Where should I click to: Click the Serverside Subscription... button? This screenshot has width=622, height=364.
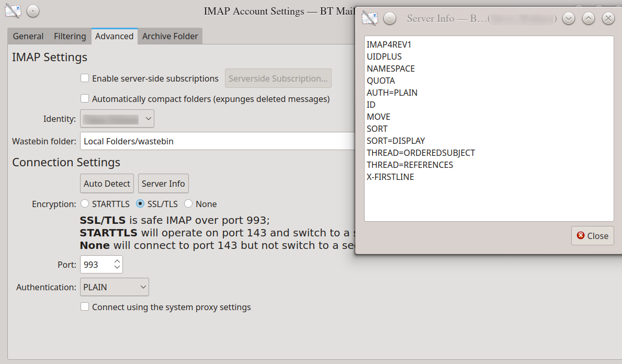click(x=278, y=78)
